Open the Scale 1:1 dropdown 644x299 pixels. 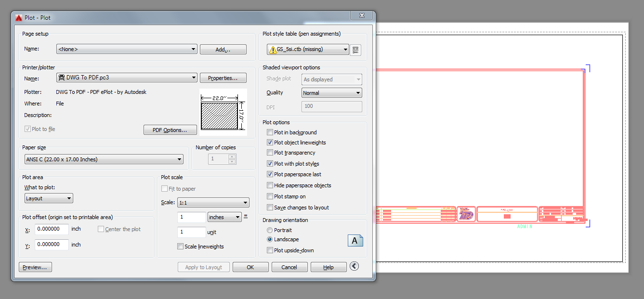point(213,203)
